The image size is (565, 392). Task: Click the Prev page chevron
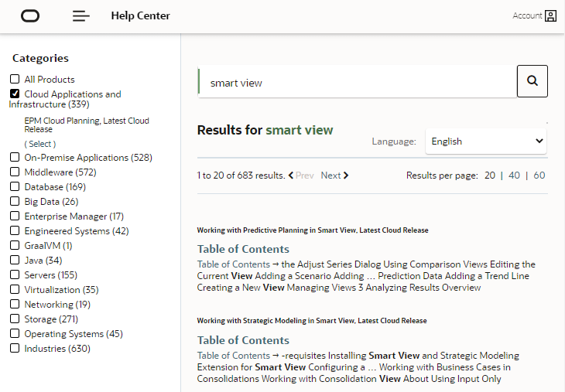pyautogui.click(x=292, y=176)
